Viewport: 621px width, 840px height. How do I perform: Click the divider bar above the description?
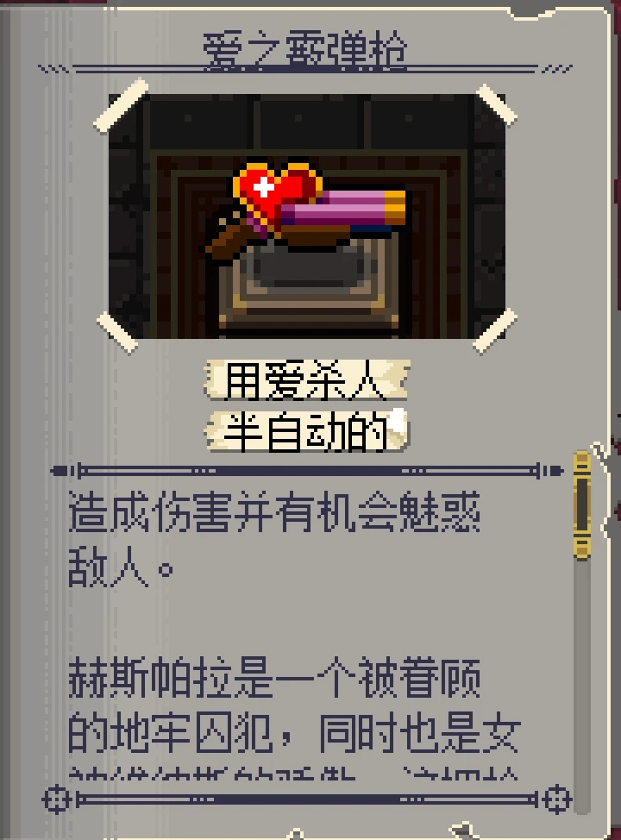coord(307,471)
